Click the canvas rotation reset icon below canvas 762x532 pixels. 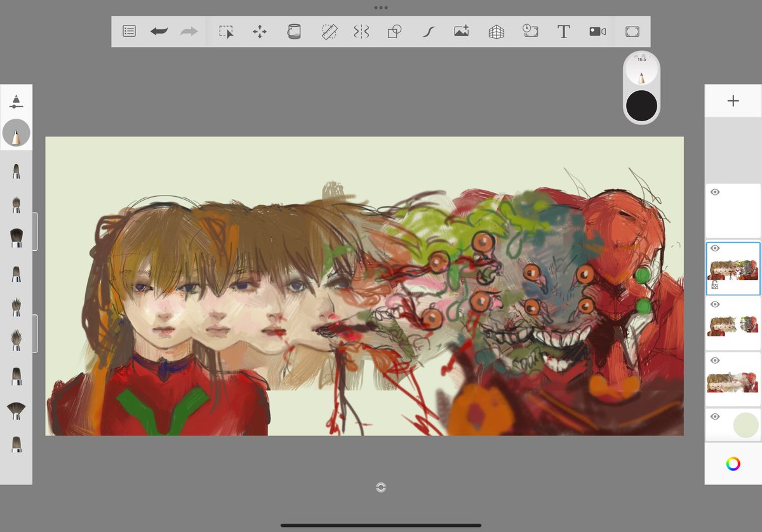pyautogui.click(x=381, y=487)
